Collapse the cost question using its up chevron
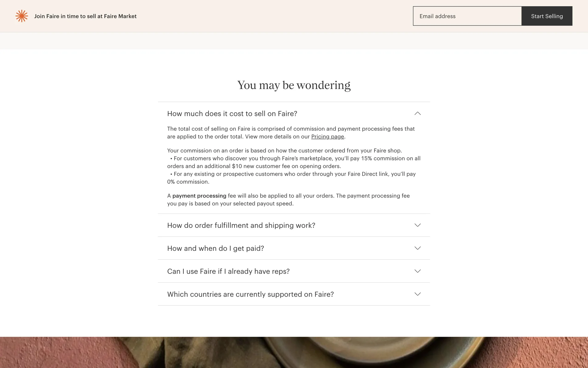The height and width of the screenshot is (368, 588). click(x=417, y=113)
